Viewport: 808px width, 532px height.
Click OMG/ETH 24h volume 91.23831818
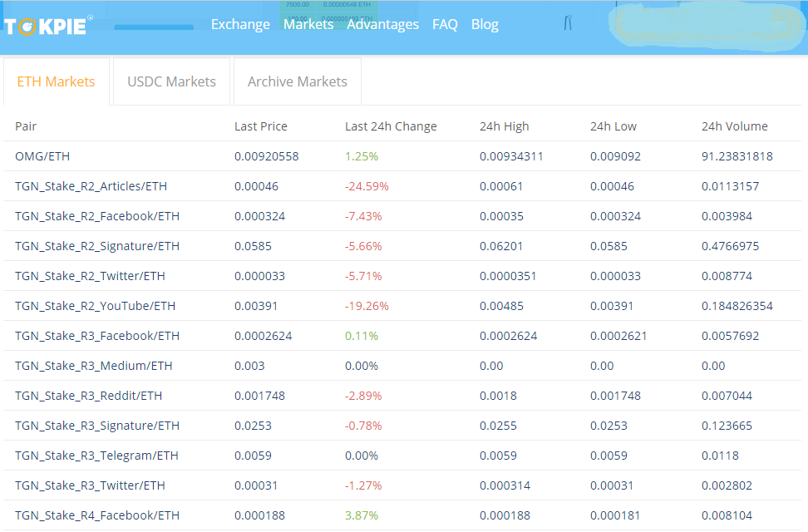[737, 156]
